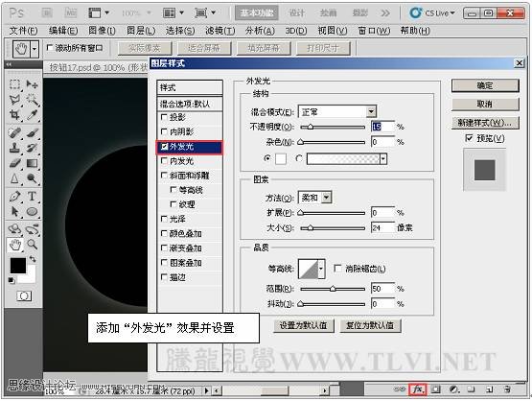Select the Zoom tool
This screenshot has height=401, width=532.
pos(33,244)
